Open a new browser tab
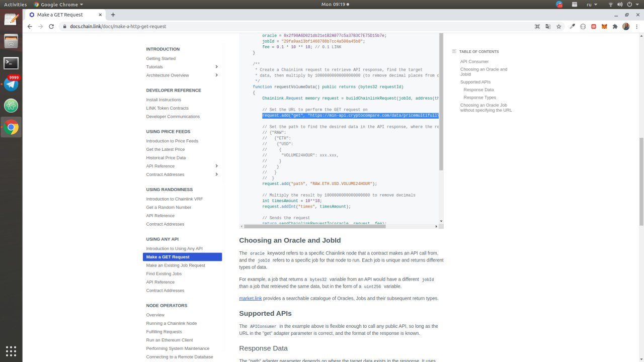 113,15
